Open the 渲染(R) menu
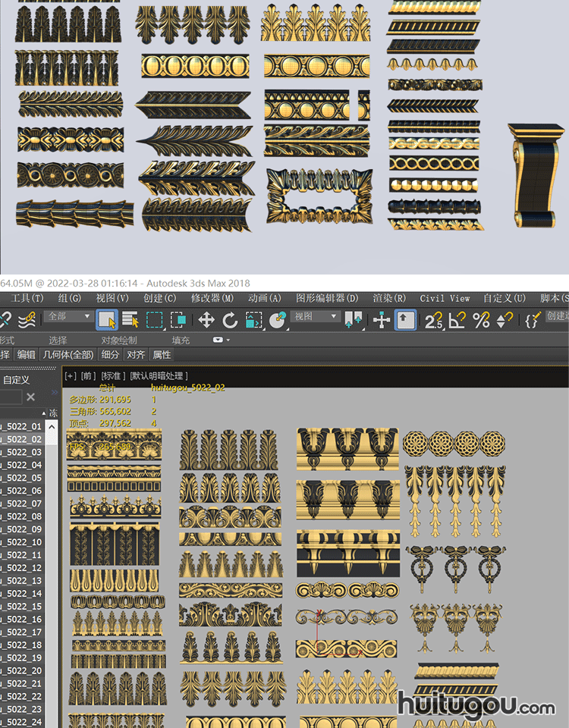This screenshot has height=728, width=569. [388, 298]
